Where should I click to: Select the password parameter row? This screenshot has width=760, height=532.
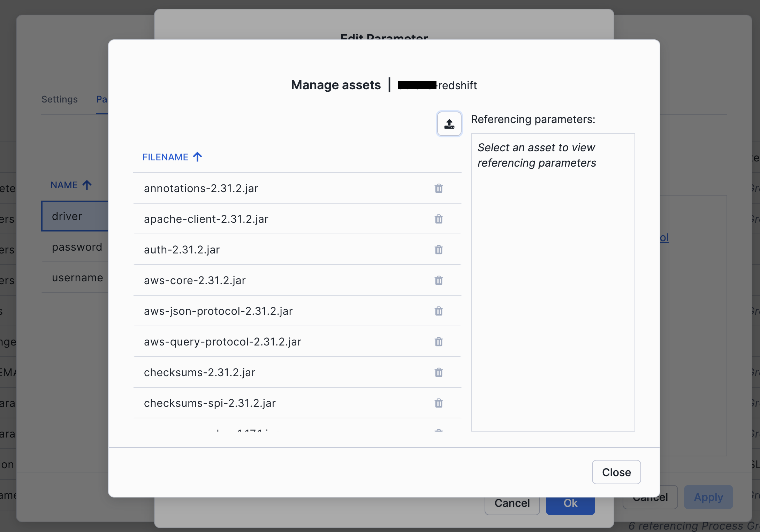click(77, 247)
